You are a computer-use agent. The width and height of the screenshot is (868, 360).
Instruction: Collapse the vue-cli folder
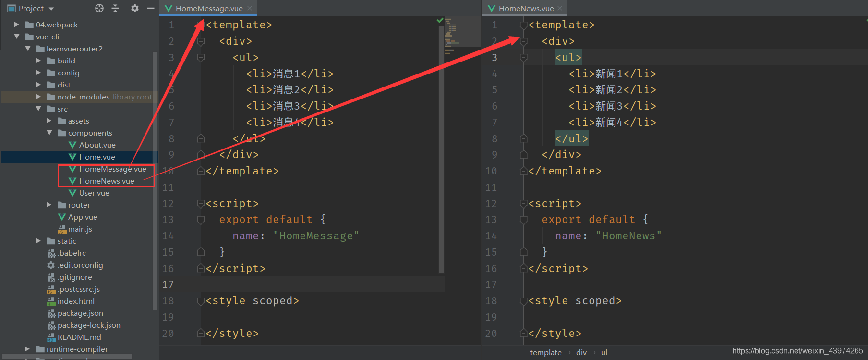click(17, 37)
